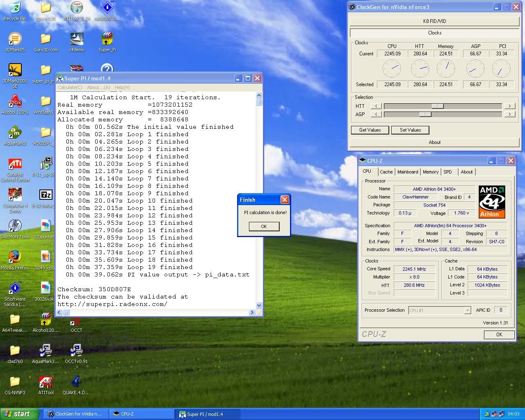This screenshot has height=420, width=525.
Task: Open SiSoftware Sandra desktop icon
Action: [x=15, y=294]
